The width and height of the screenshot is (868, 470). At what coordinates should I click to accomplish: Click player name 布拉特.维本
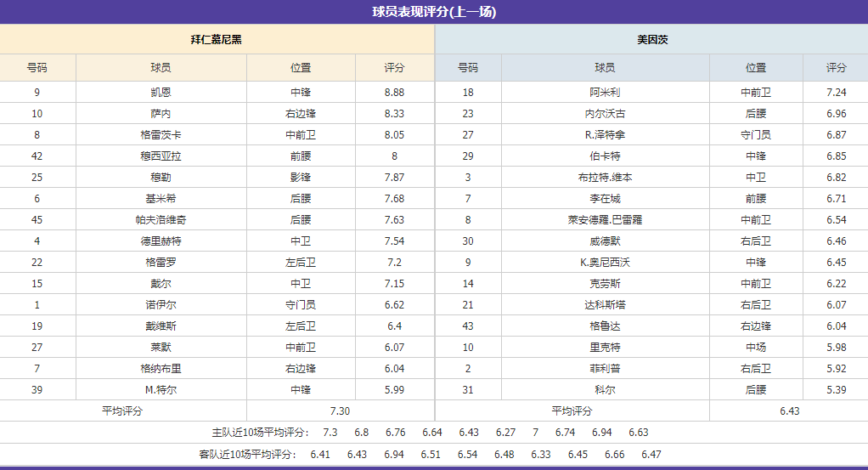click(605, 177)
